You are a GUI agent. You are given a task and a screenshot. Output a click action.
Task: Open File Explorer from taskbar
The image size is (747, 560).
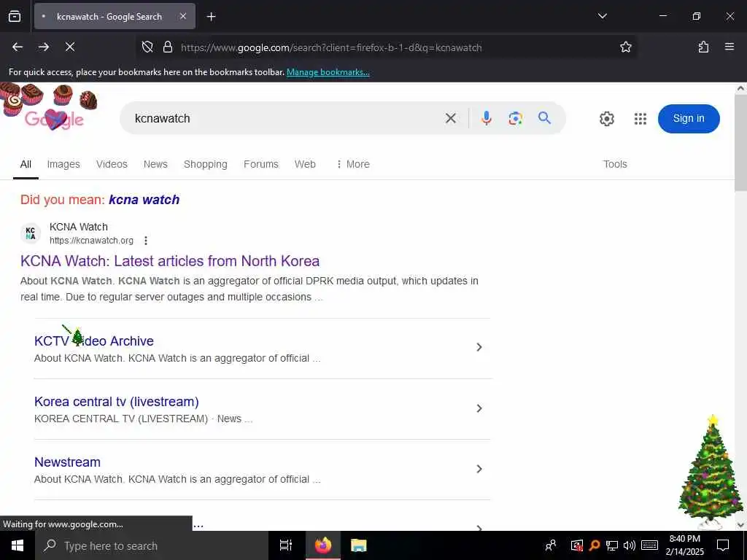coord(358,545)
